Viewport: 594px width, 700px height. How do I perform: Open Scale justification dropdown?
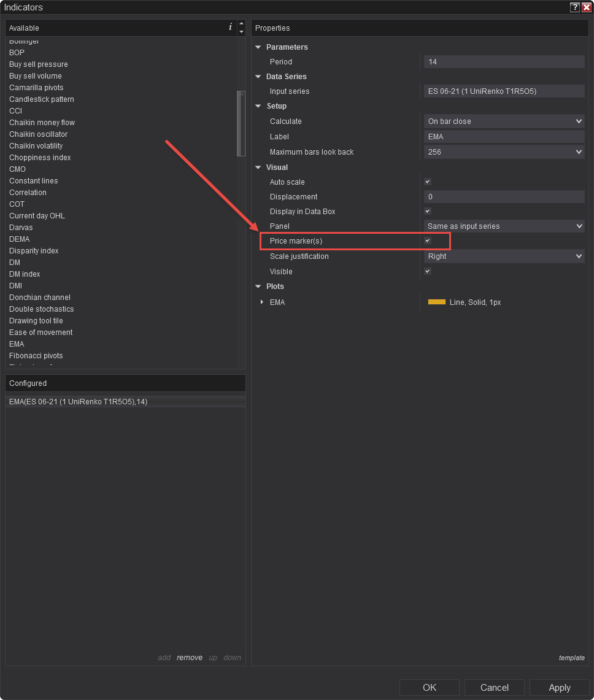click(504, 256)
